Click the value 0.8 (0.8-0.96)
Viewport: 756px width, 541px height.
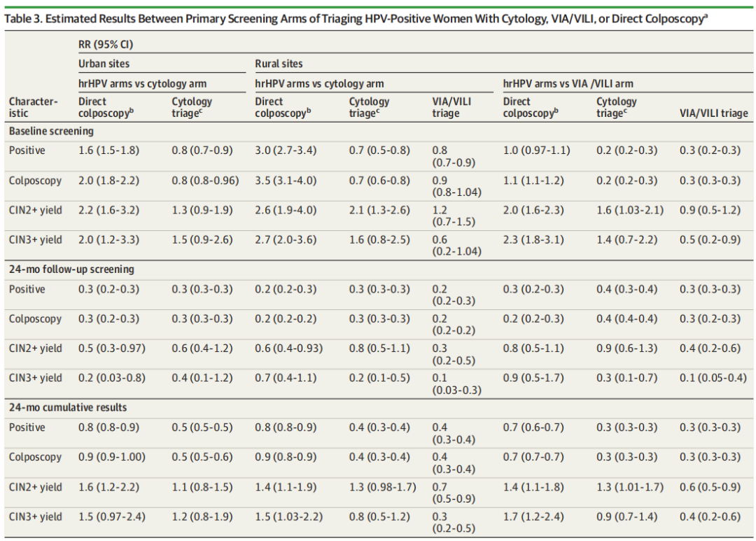[205, 181]
